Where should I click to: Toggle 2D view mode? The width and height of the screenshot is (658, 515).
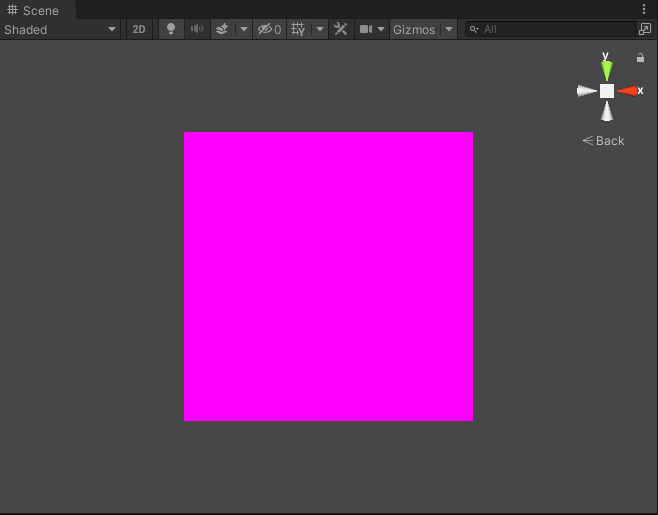[139, 29]
